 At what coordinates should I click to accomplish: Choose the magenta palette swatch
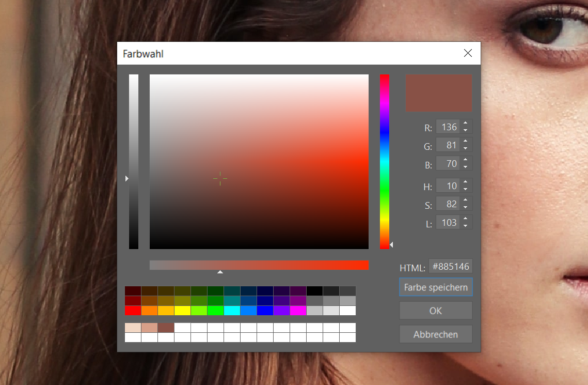point(298,311)
